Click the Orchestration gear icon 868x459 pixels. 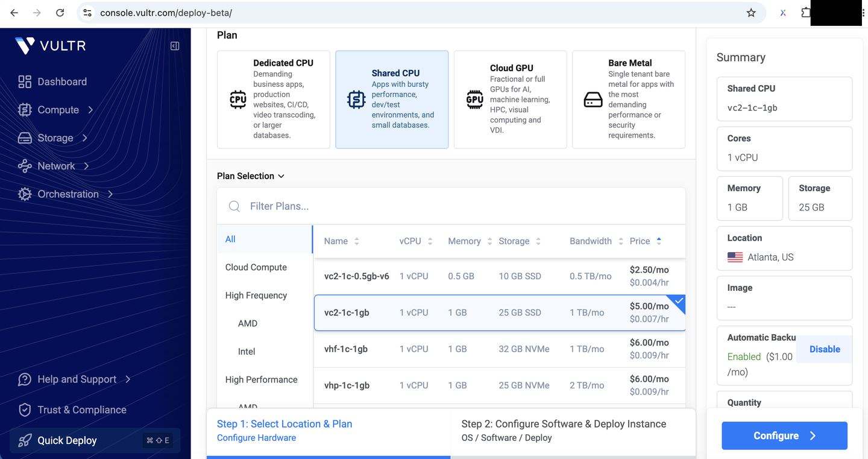(x=25, y=194)
